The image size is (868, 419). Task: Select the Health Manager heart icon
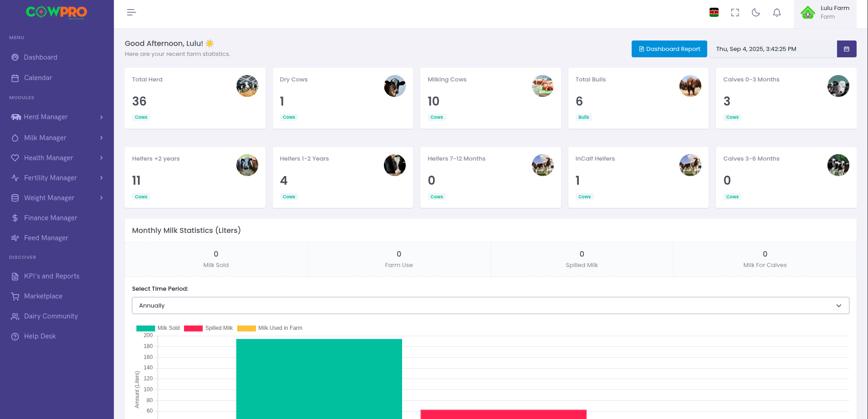[x=15, y=157]
